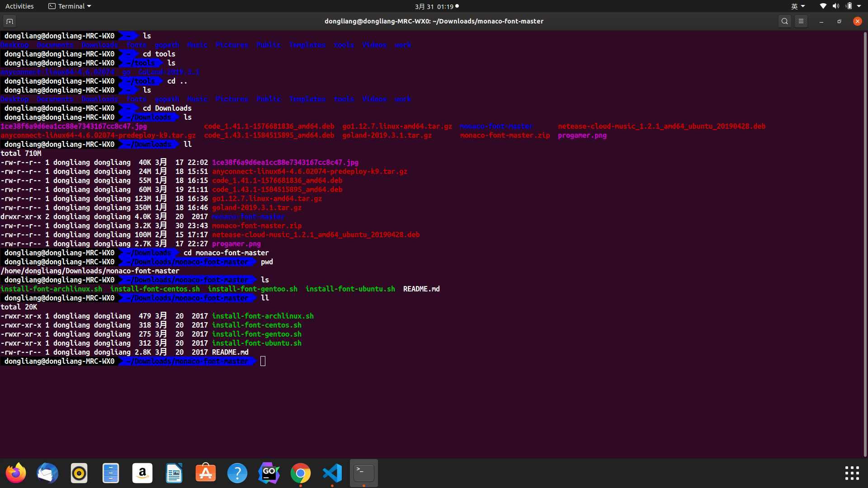
Task: Click the 'cd tools' command
Action: coord(159,54)
